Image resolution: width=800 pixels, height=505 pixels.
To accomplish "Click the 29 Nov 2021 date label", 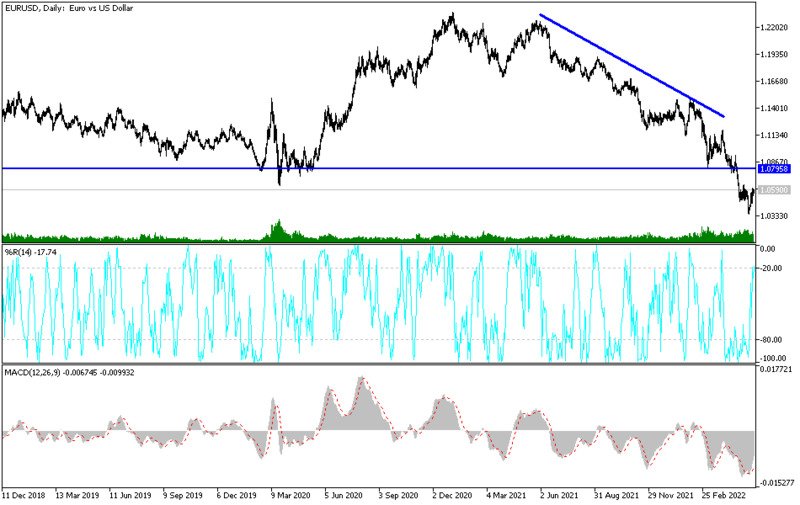I will coord(670,495).
